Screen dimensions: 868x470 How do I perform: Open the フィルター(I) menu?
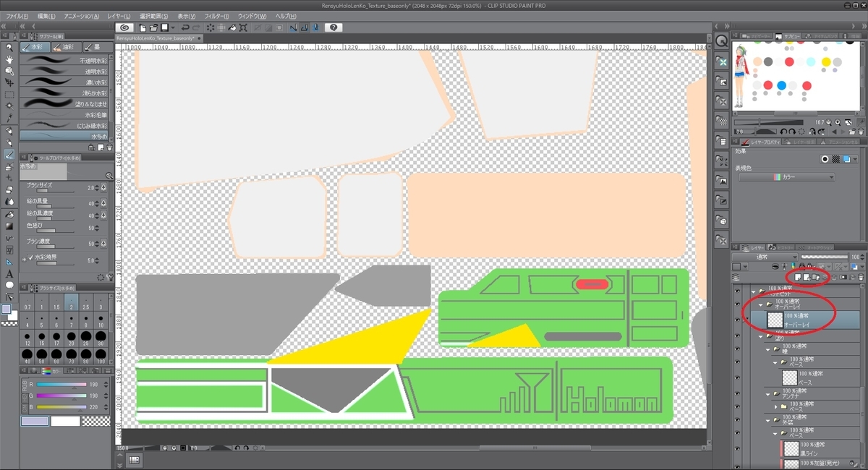point(217,16)
